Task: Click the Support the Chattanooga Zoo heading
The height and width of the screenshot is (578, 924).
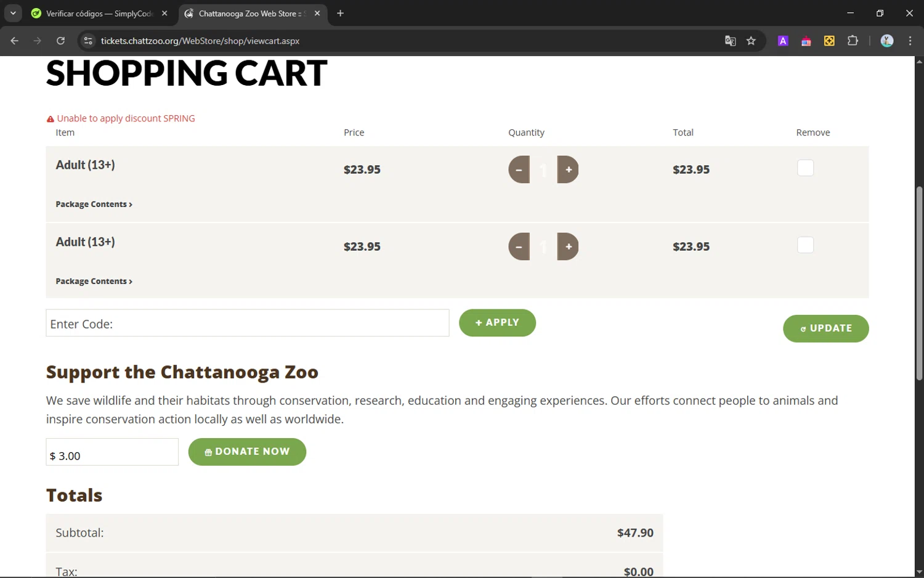Action: pyautogui.click(x=182, y=372)
